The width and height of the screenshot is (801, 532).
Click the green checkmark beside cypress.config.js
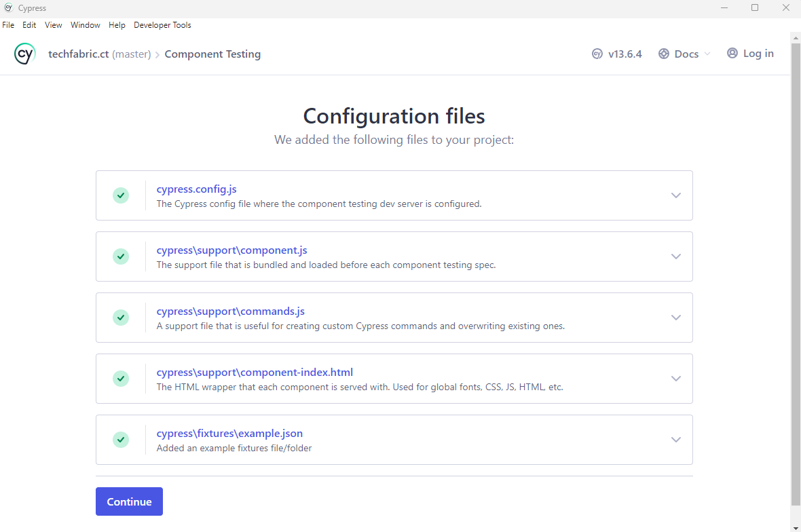coord(121,195)
